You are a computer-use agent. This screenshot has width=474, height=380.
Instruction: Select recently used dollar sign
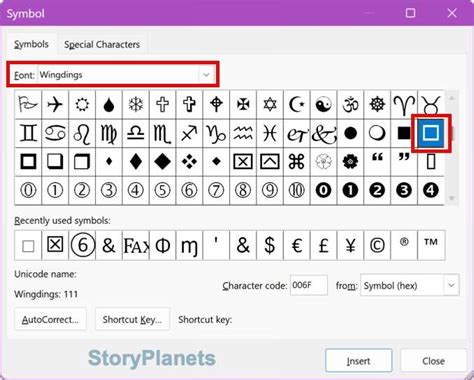click(x=270, y=246)
